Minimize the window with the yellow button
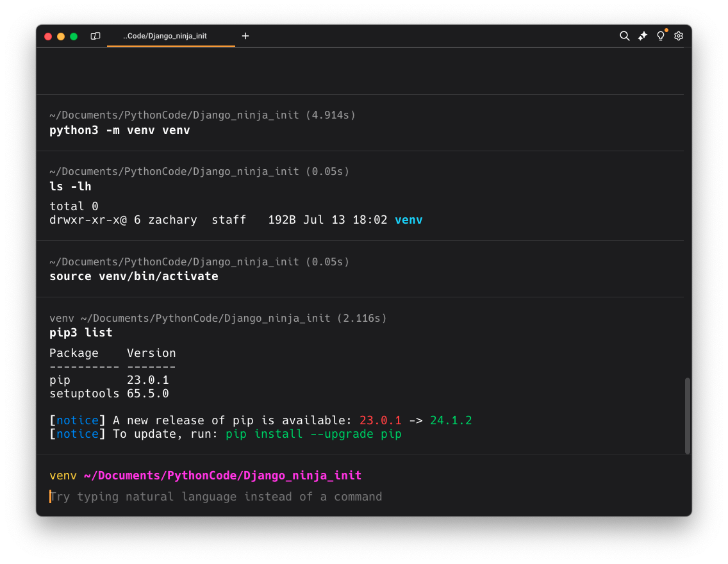 (x=61, y=37)
